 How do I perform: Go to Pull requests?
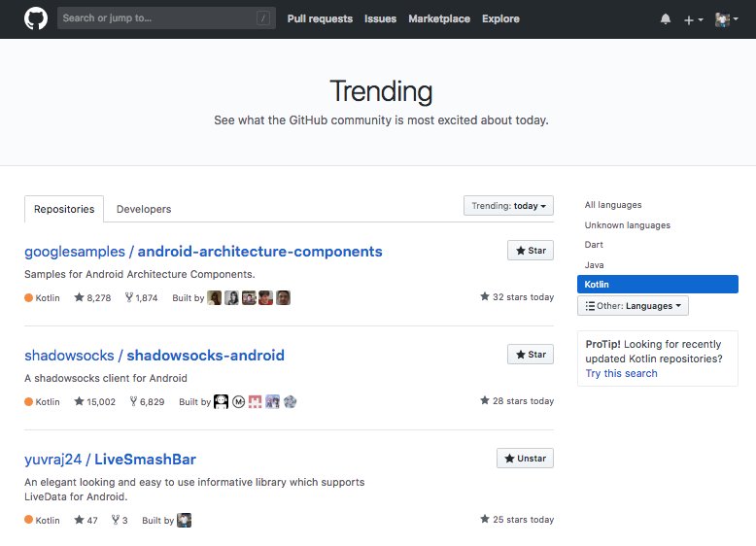320,18
